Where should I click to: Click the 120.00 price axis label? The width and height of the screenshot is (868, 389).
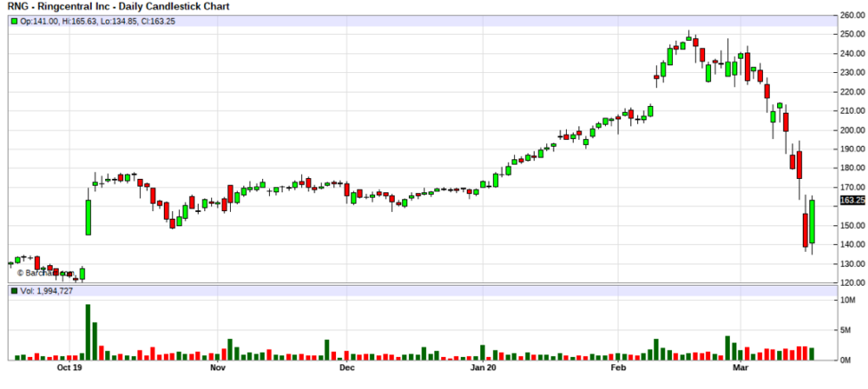pos(853,282)
